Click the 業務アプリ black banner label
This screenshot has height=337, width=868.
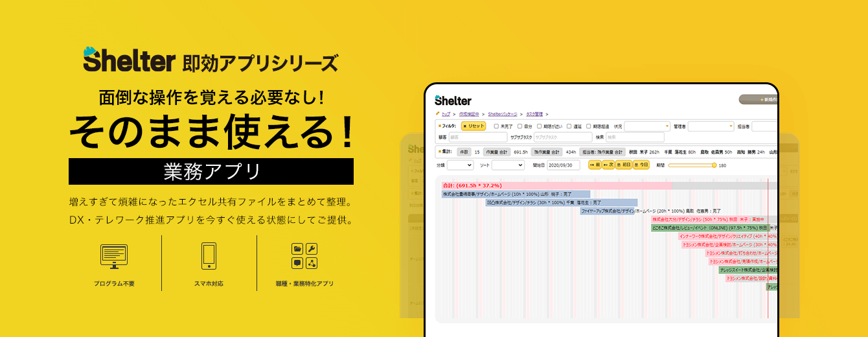click(211, 171)
